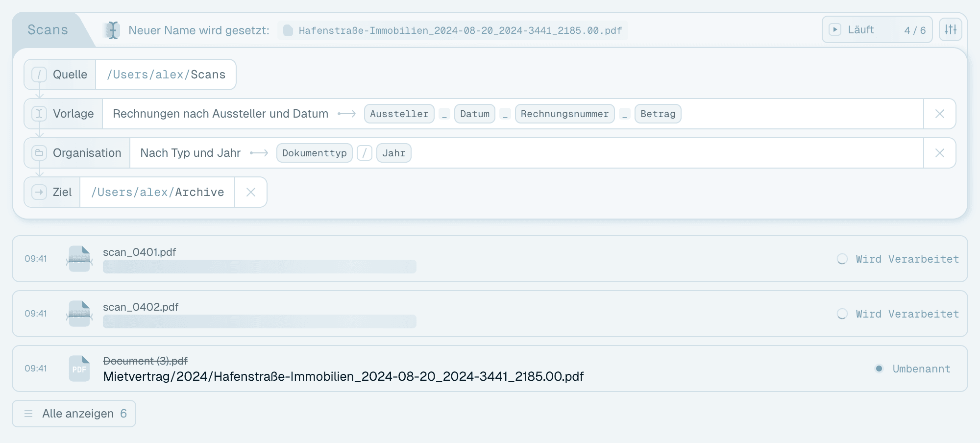The image size is (980, 443).
Task: Click the PDF icon of Document (3).pdf
Action: point(79,369)
